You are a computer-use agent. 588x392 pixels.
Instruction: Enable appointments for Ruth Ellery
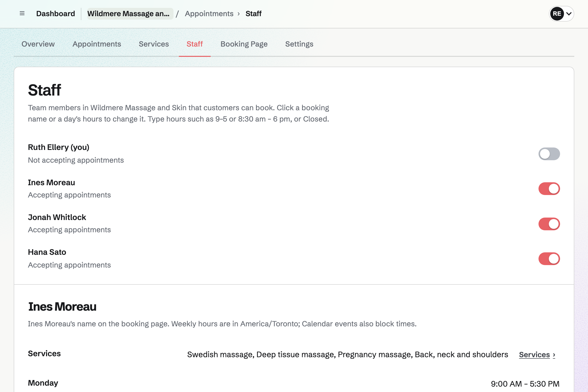tap(549, 154)
